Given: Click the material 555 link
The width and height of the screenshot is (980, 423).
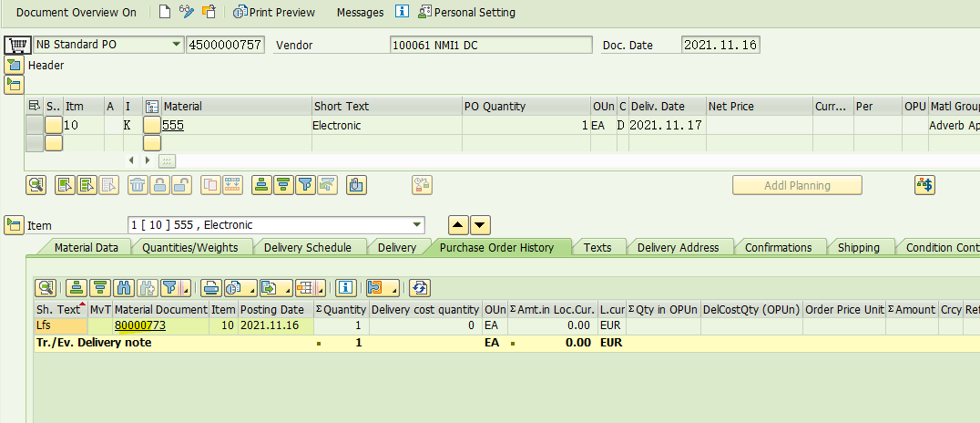Looking at the screenshot, I should tap(173, 125).
